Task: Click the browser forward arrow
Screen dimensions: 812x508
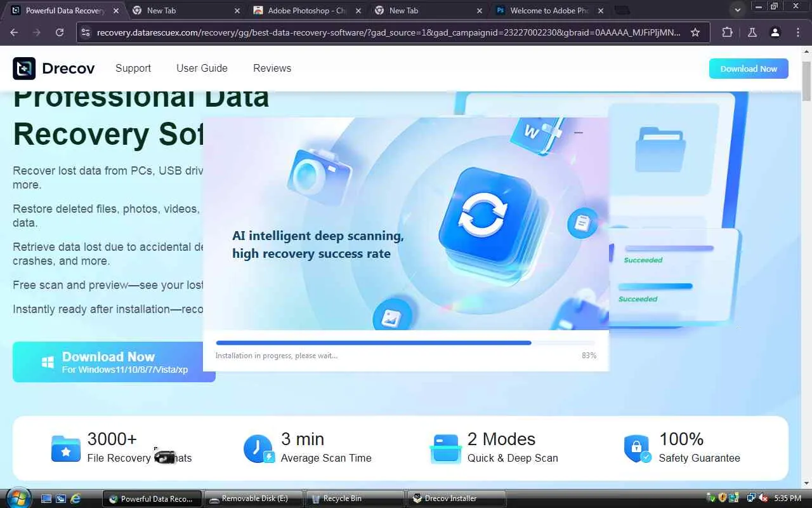Action: 37,32
